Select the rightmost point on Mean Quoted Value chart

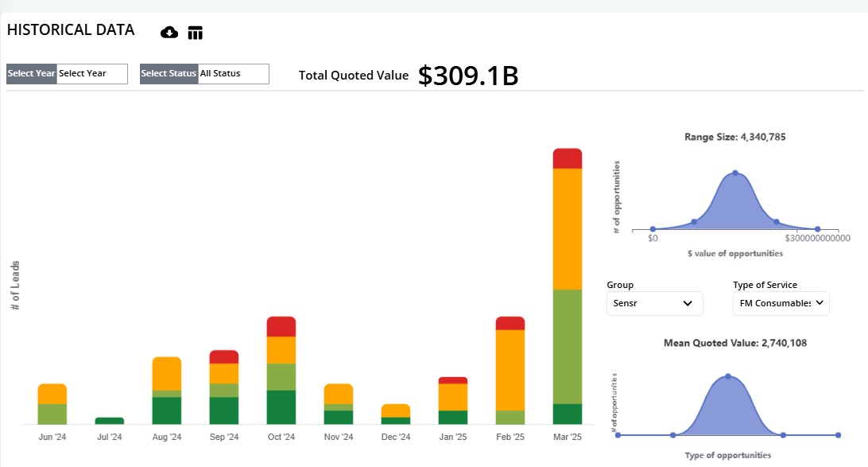click(838, 435)
